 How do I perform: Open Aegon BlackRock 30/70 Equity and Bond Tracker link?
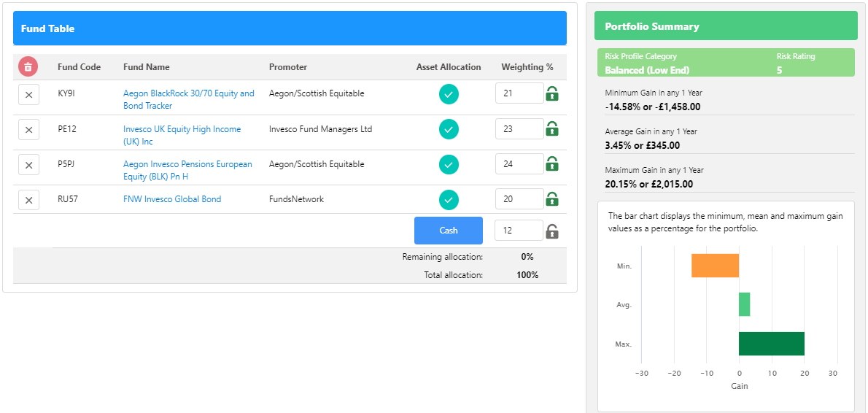pos(189,100)
